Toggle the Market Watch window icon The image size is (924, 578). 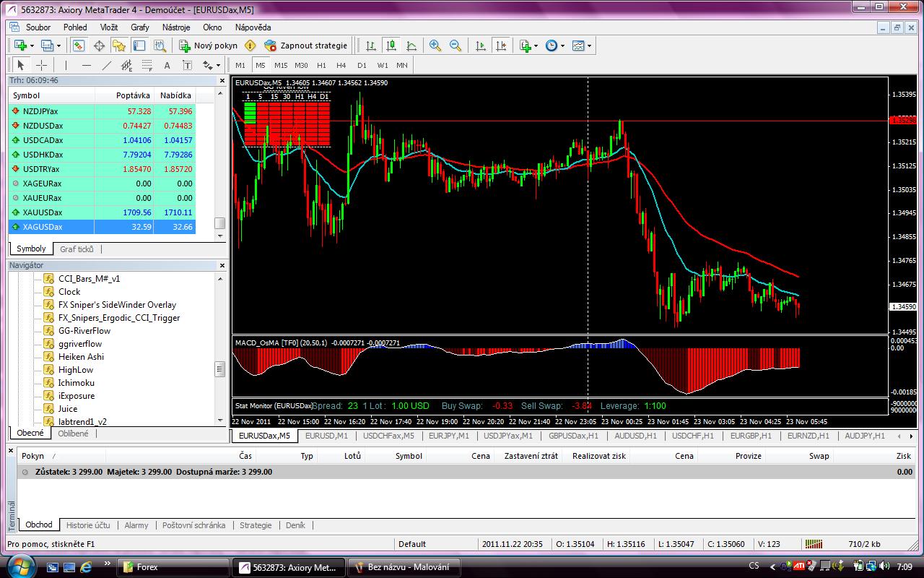point(79,46)
